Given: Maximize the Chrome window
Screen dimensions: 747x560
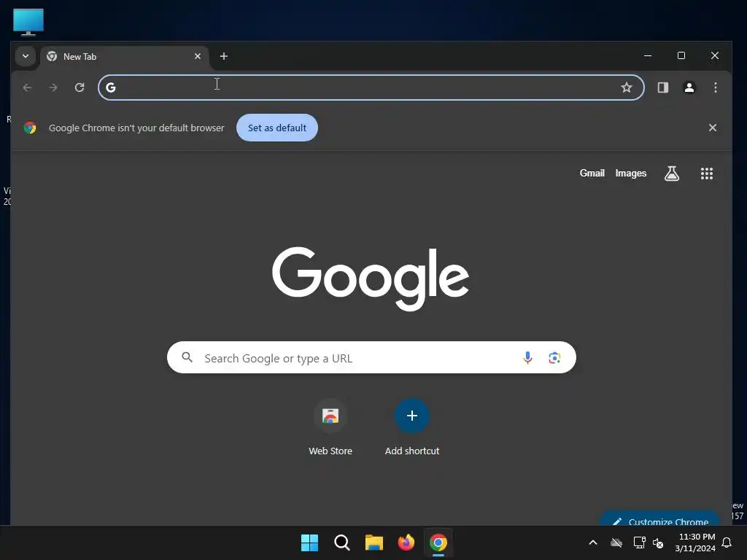Looking at the screenshot, I should tap(681, 55).
